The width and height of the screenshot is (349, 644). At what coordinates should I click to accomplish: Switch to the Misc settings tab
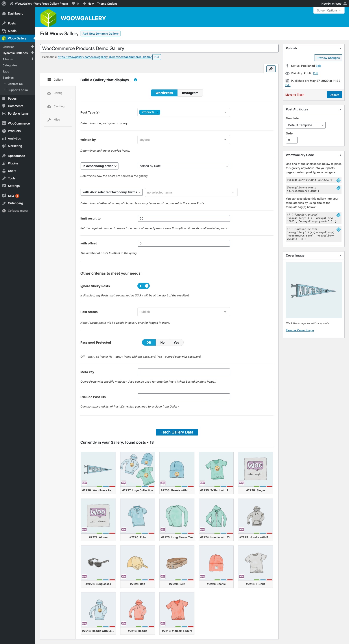(58, 119)
